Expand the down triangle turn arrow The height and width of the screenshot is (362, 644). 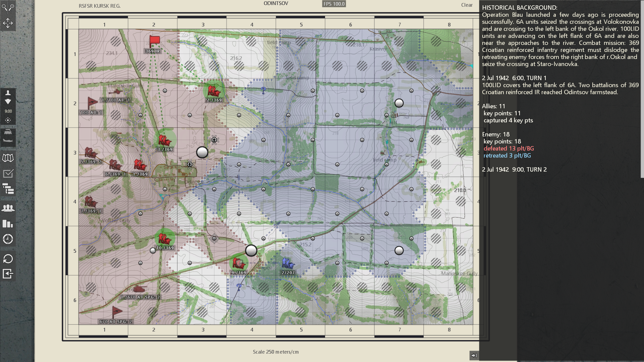[x=8, y=102]
